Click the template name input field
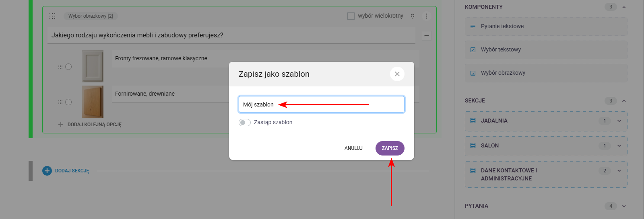Viewport: 644px width, 219px height. pyautogui.click(x=321, y=104)
